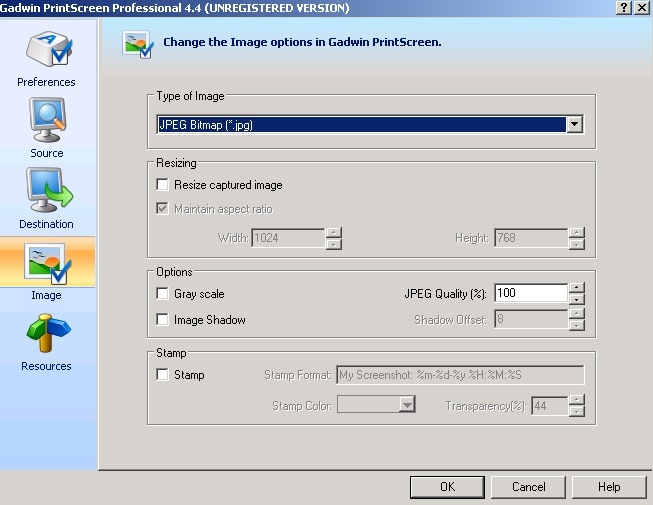Select the Image landscape icon in sidebar
653x505 pixels.
47,264
